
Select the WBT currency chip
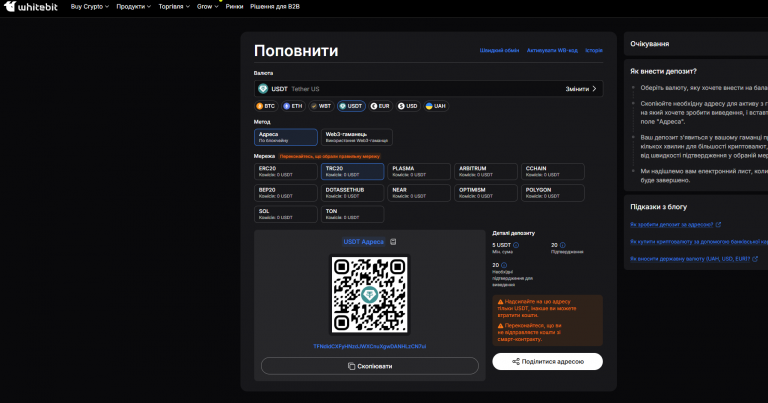321,106
